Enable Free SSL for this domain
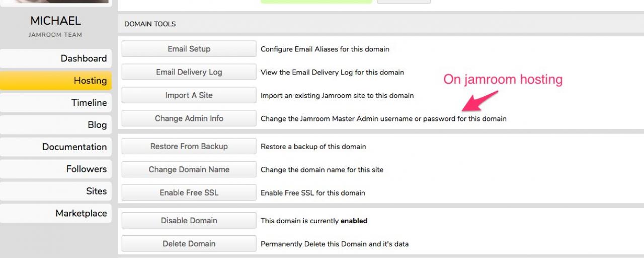Screen dimensions: 644x258 pos(189,192)
